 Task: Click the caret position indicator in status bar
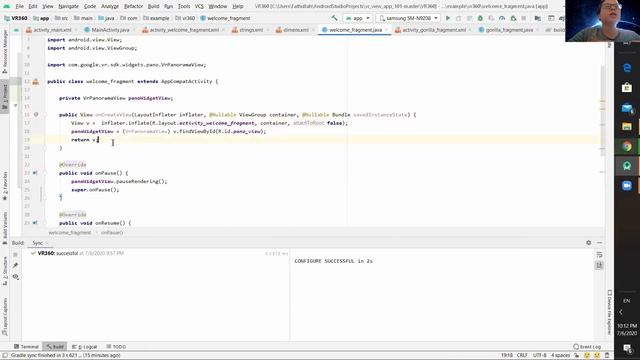click(507, 356)
